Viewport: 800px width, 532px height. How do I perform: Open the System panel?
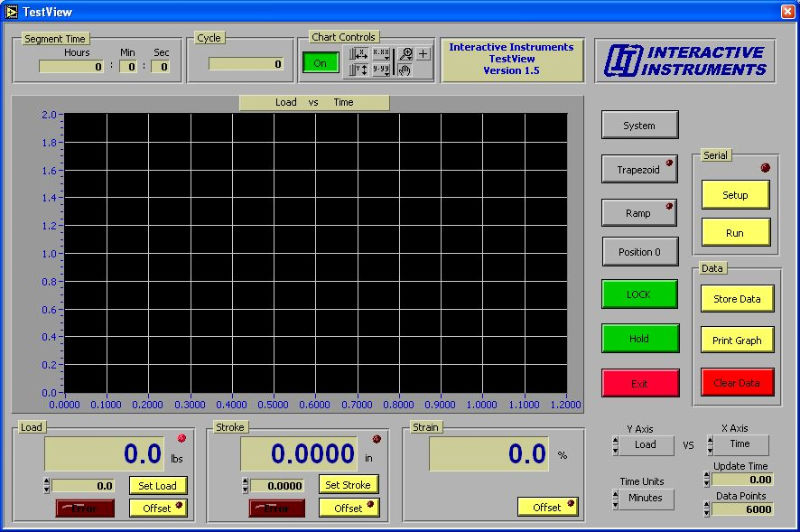pyautogui.click(x=639, y=125)
